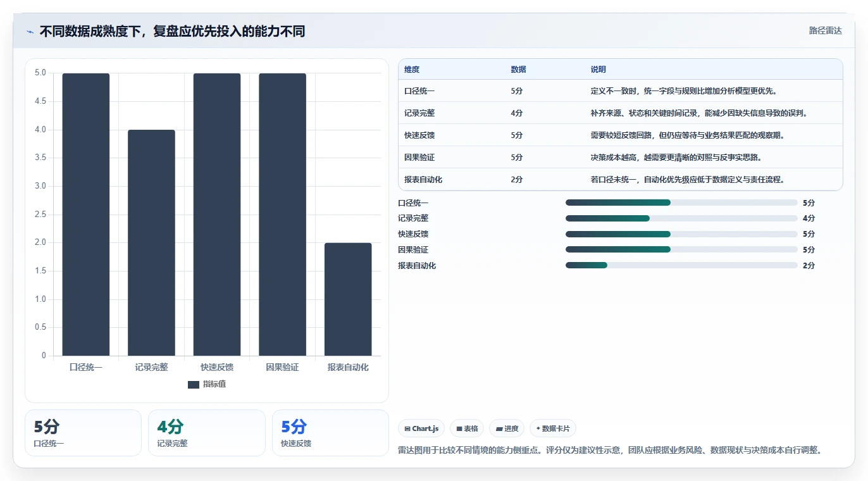The image size is (868, 481).
Task: Click the dashboard title 不同数据成熟度下
Action: point(172,31)
